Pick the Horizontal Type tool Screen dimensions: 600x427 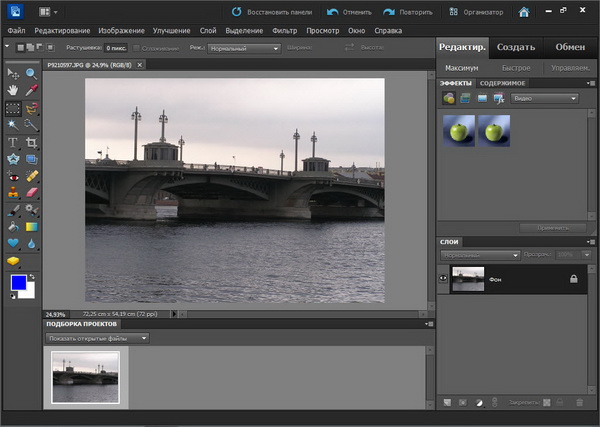13,142
